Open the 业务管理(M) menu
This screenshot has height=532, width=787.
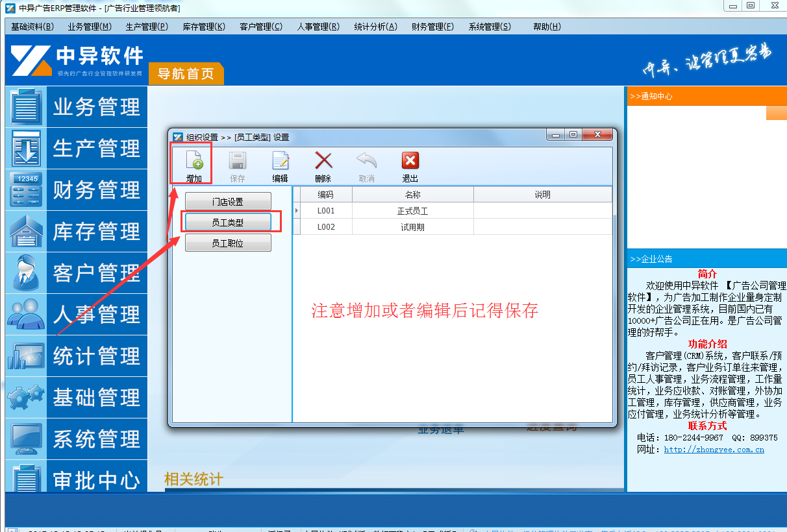coord(90,27)
